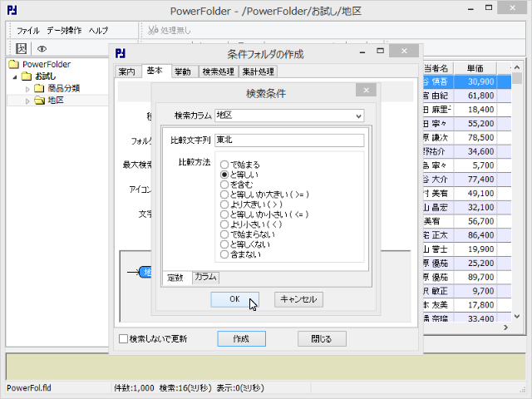Select the と等しい comparison option
532x399 pixels.
pyautogui.click(x=224, y=175)
